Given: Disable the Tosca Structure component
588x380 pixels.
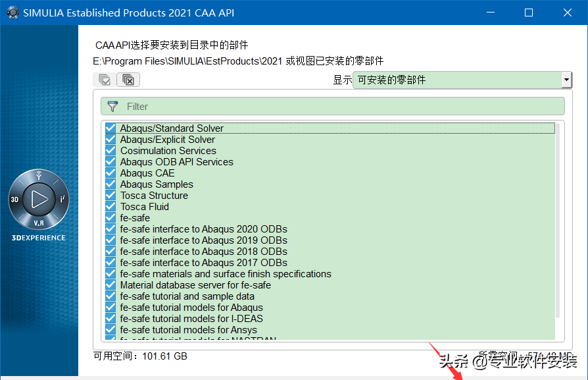Looking at the screenshot, I should click(110, 195).
